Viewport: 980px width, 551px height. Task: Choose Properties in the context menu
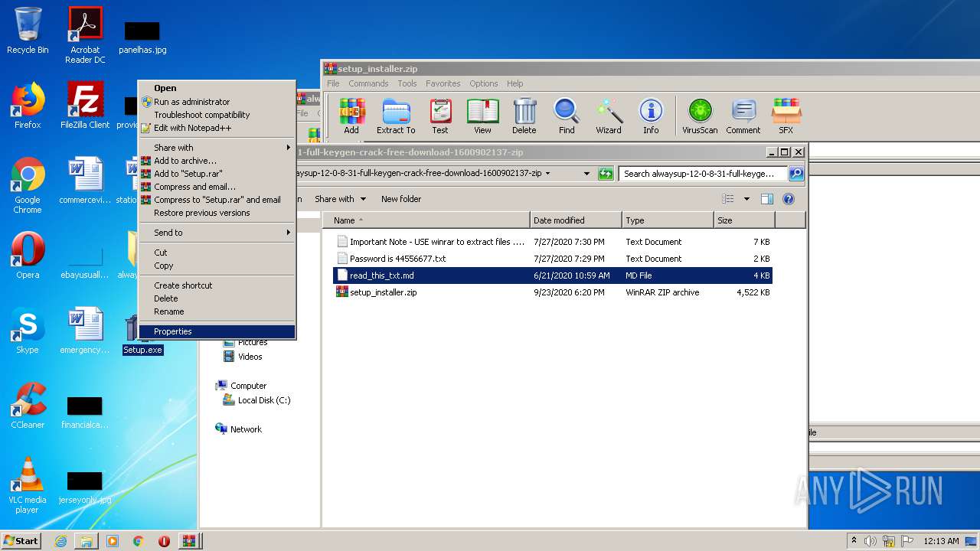coord(173,331)
